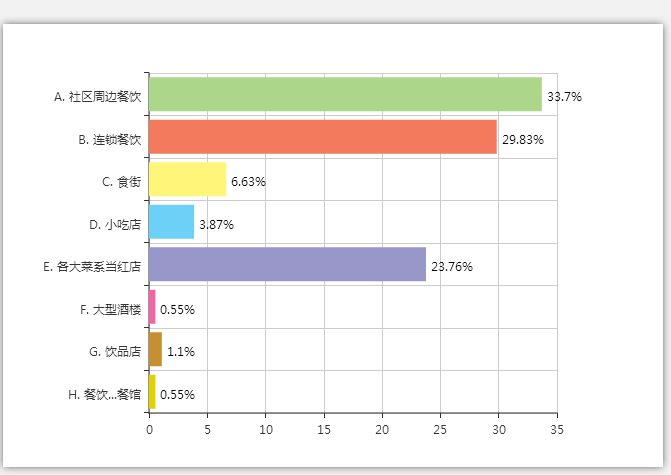Select the category label E. 各大菜系当红店

(92, 267)
